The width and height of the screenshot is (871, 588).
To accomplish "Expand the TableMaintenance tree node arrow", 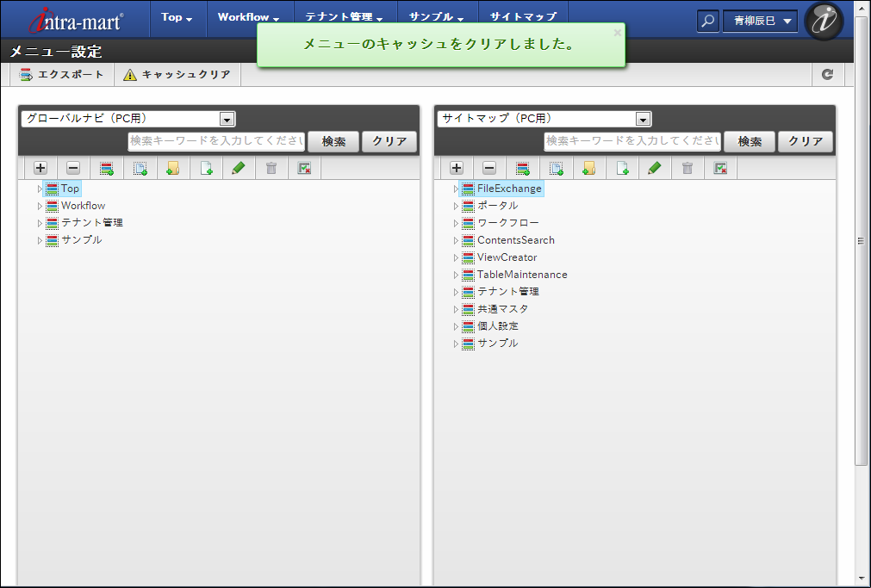I will [x=456, y=275].
